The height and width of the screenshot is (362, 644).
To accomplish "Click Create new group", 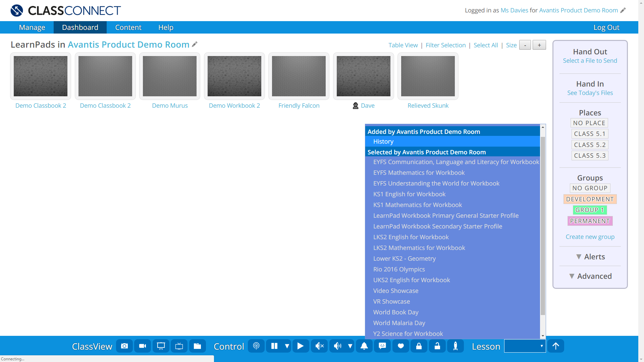I will (590, 237).
